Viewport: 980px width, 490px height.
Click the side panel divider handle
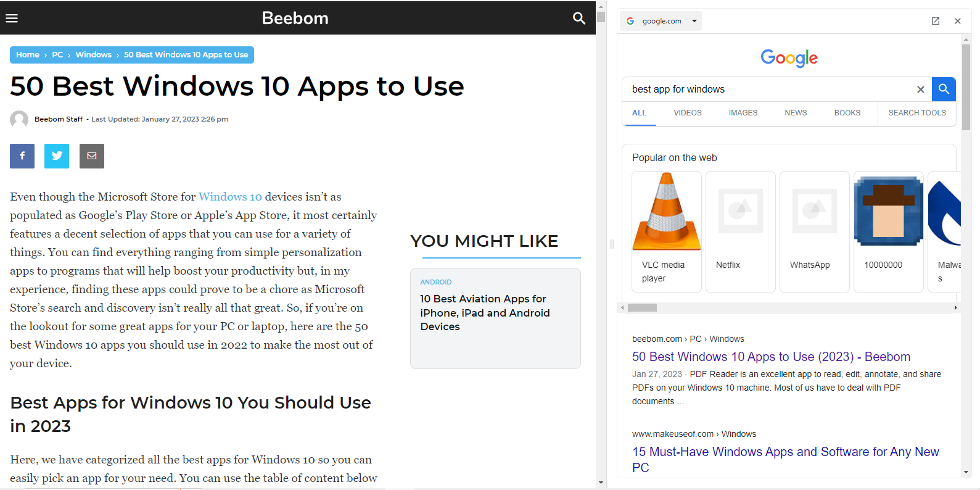612,244
